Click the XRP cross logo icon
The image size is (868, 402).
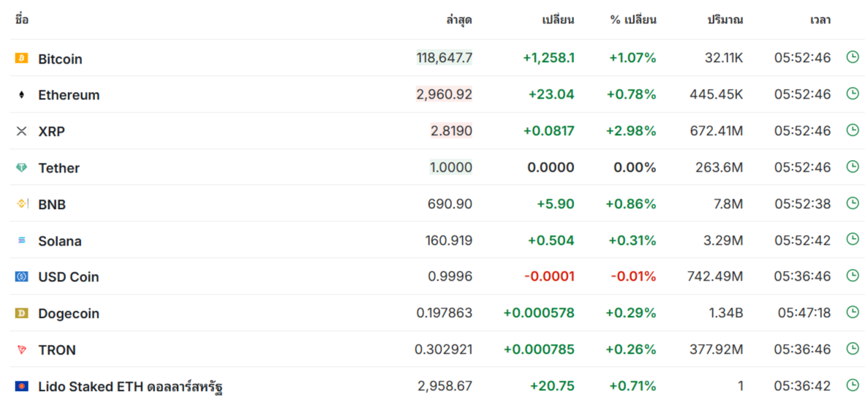[x=22, y=131]
